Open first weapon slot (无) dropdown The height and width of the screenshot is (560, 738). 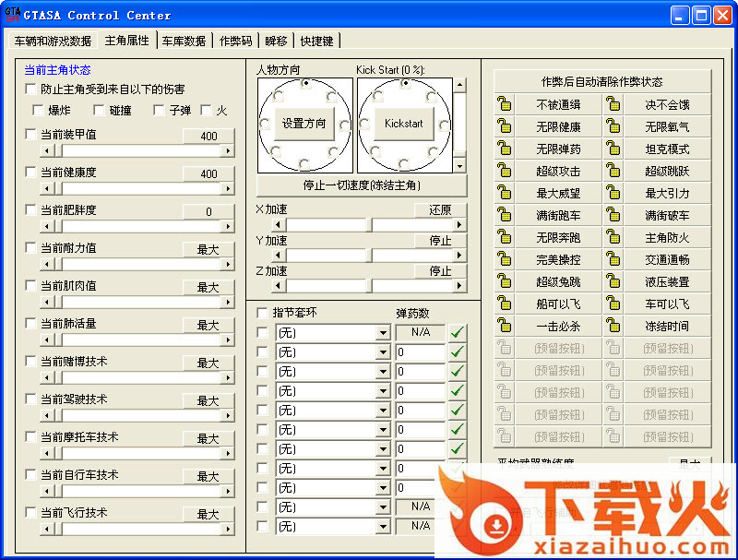pyautogui.click(x=383, y=333)
